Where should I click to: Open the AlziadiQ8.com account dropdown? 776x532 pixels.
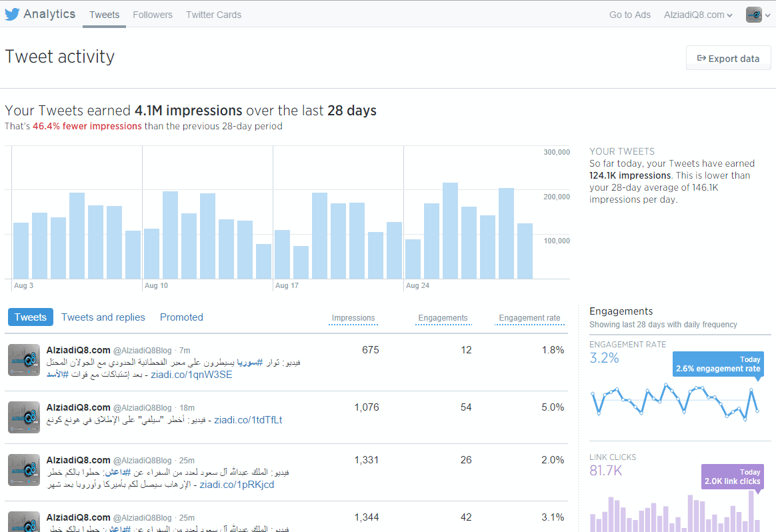pos(698,15)
